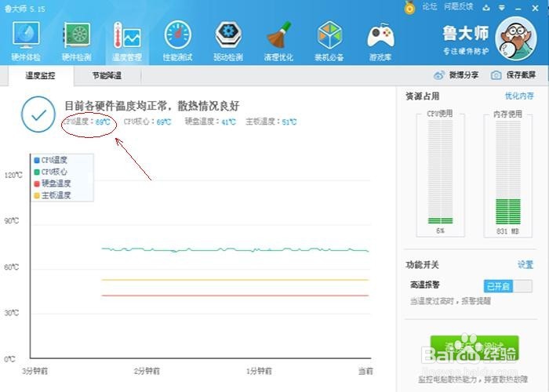
Task: Click the 831 MB memory value
Action: (507, 231)
